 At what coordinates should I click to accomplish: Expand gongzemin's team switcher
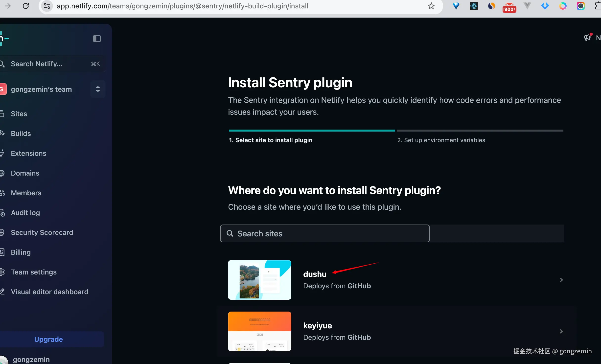click(x=98, y=89)
